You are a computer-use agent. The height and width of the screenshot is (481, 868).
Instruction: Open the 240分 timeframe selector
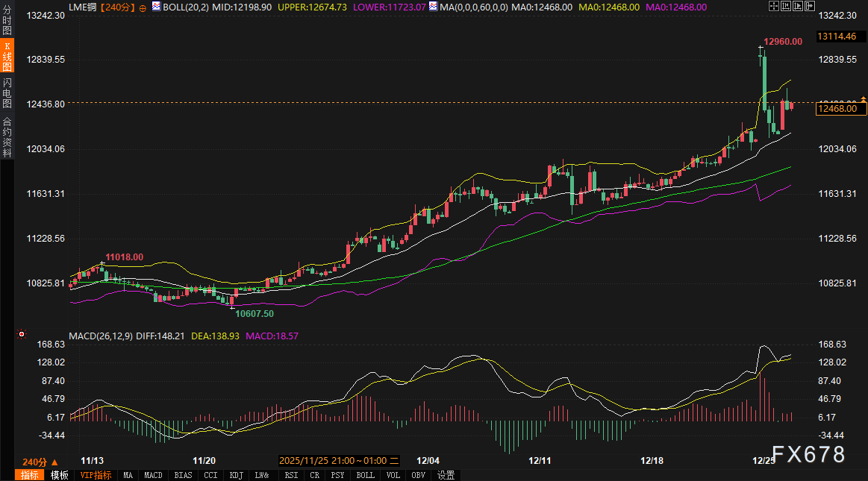click(x=39, y=462)
